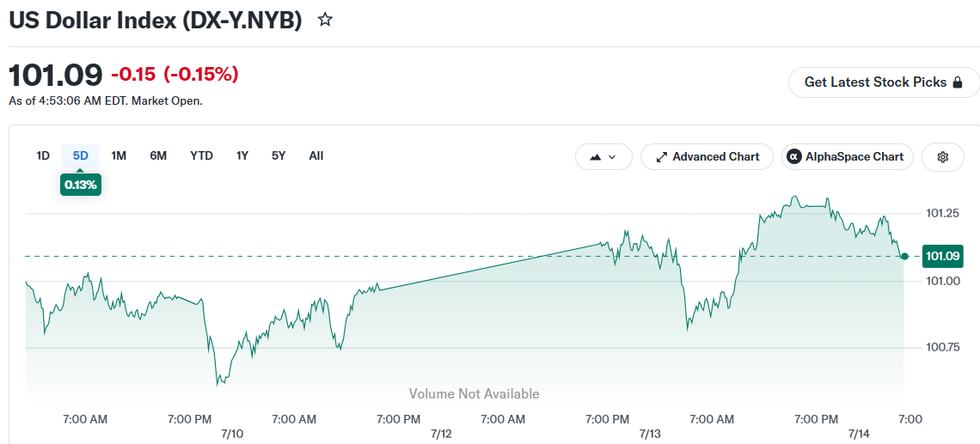Click the current price dot on chart line
Screen dimensions: 980x444
pos(904,256)
